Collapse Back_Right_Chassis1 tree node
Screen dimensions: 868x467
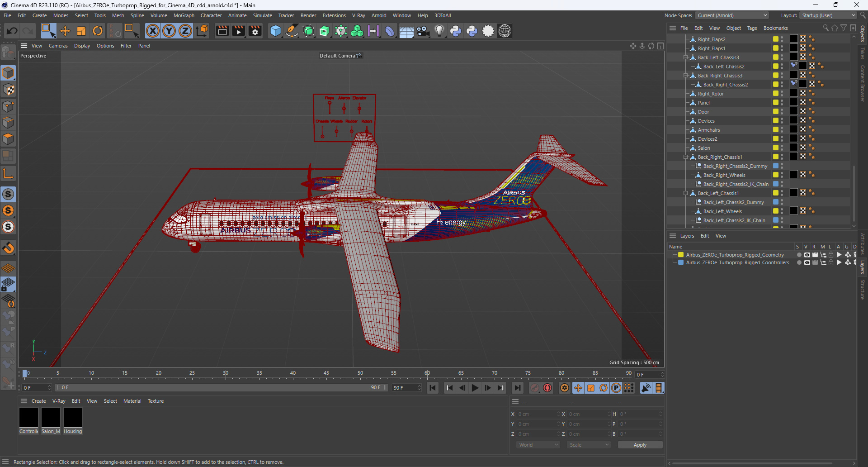coord(686,157)
